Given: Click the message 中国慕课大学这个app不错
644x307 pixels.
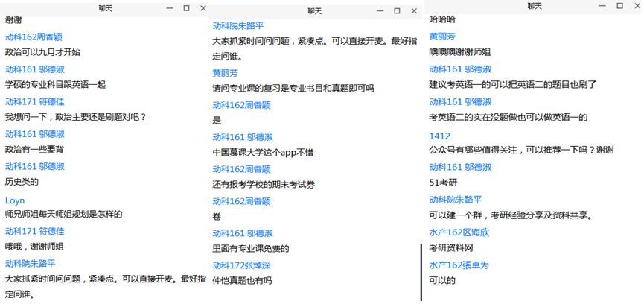Looking at the screenshot, I should [x=263, y=152].
